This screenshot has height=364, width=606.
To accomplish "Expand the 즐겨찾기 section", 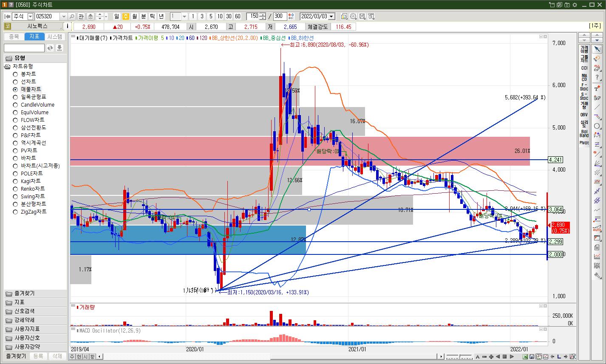I will 36,293.
